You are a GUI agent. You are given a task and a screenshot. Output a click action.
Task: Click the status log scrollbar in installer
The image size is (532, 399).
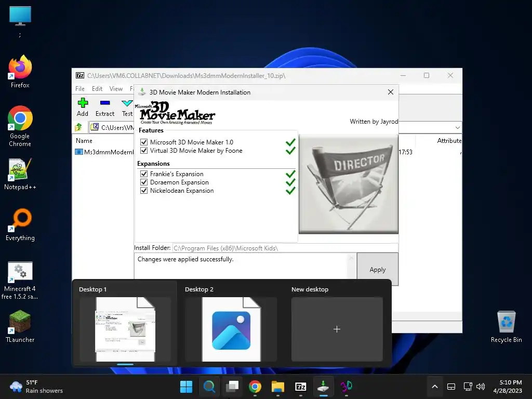[352, 267]
